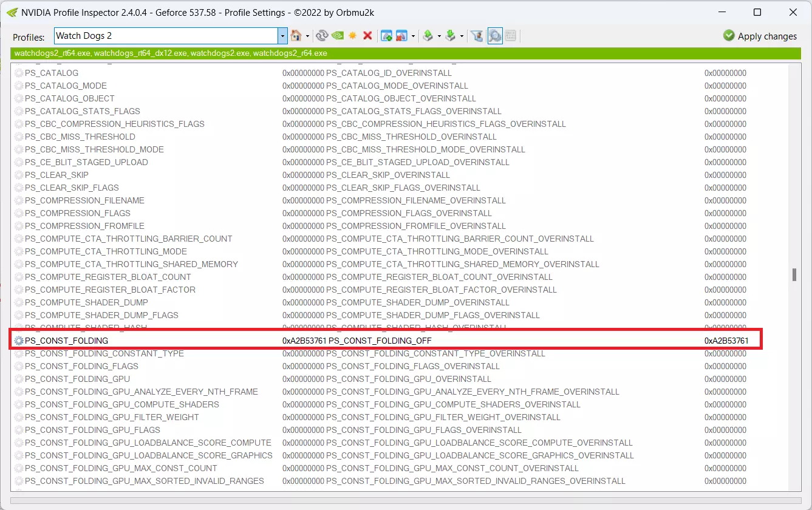Screen dimensions: 812x510
Task: Click the green bar listing watchdogs2 executables
Action: pos(406,53)
